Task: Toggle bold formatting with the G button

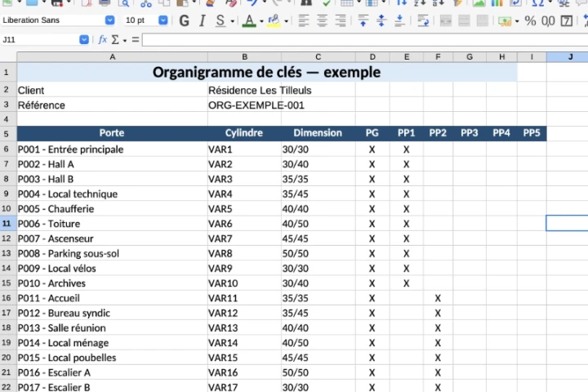Action: point(184,20)
